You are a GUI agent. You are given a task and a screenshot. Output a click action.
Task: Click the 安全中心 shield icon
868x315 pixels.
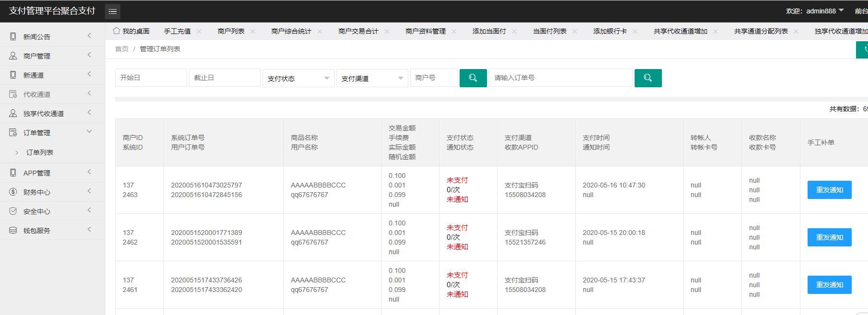click(13, 211)
